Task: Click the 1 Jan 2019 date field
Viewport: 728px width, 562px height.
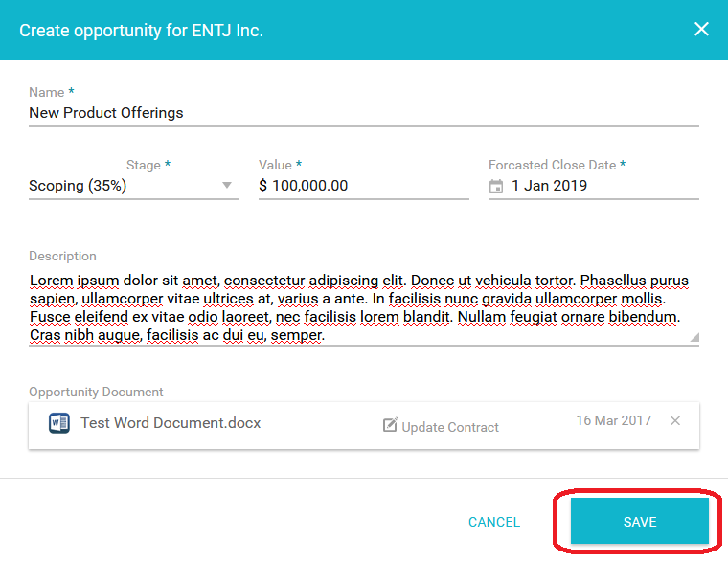Action: (x=593, y=186)
